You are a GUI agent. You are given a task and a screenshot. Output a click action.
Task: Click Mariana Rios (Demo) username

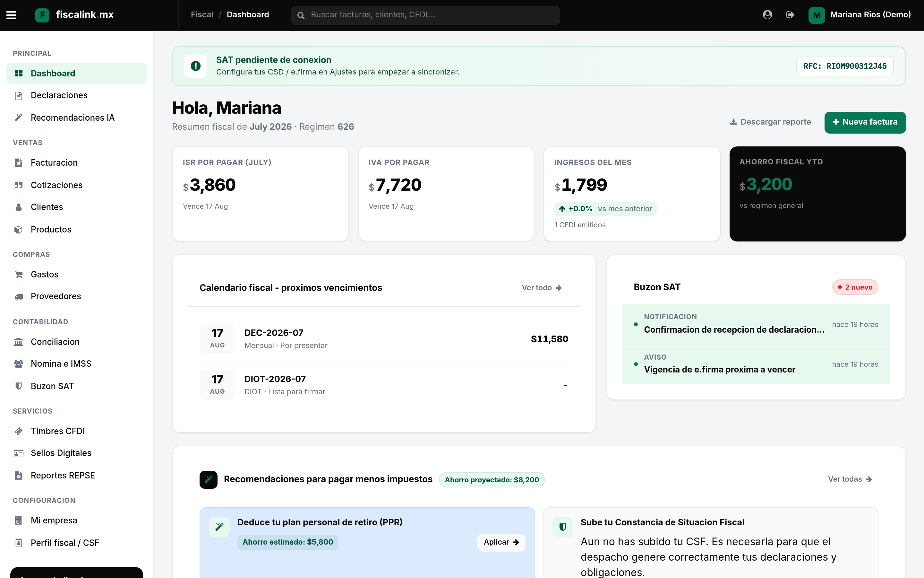pyautogui.click(x=870, y=15)
